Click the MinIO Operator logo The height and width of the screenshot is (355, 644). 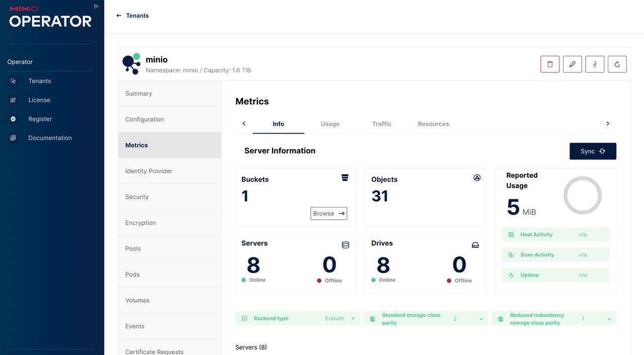click(50, 18)
